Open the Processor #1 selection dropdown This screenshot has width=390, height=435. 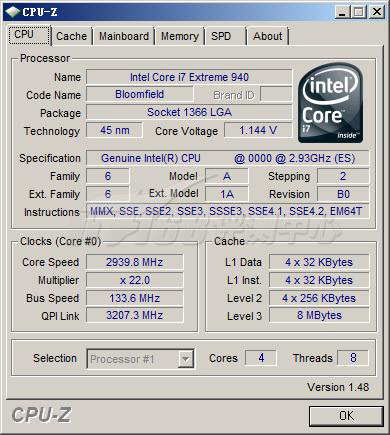(185, 359)
